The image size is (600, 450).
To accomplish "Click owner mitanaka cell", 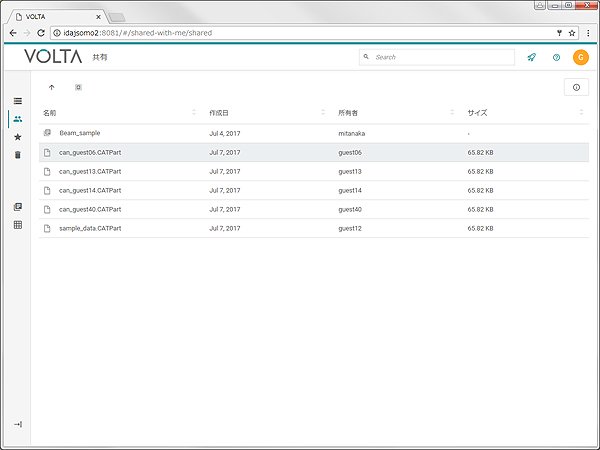I will click(x=352, y=134).
